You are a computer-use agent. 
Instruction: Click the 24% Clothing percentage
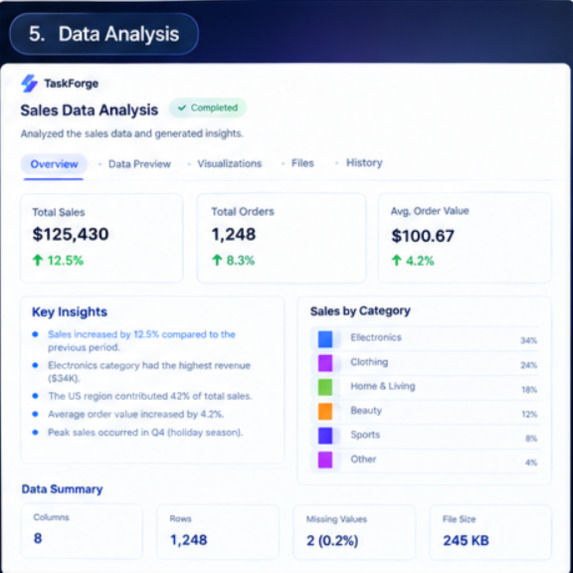[x=528, y=365]
